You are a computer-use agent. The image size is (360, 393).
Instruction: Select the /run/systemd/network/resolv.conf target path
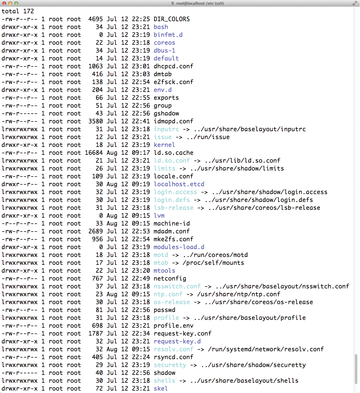(266, 349)
